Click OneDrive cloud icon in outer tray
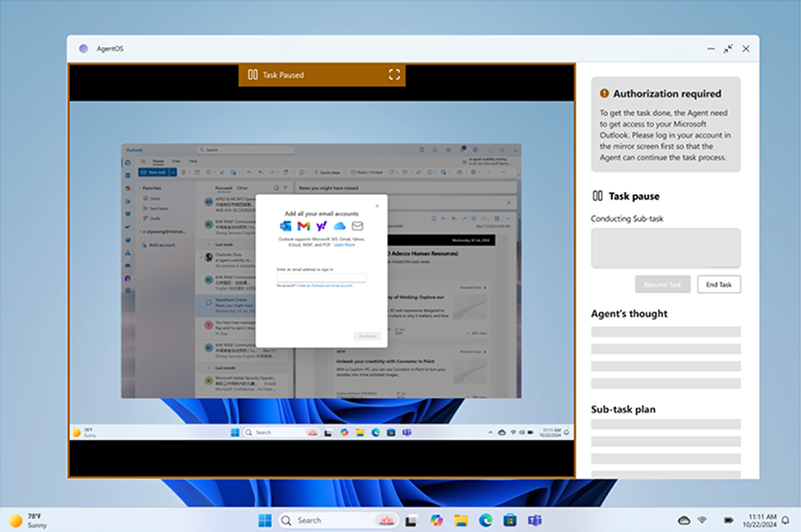The width and height of the screenshot is (801, 532). (683, 520)
